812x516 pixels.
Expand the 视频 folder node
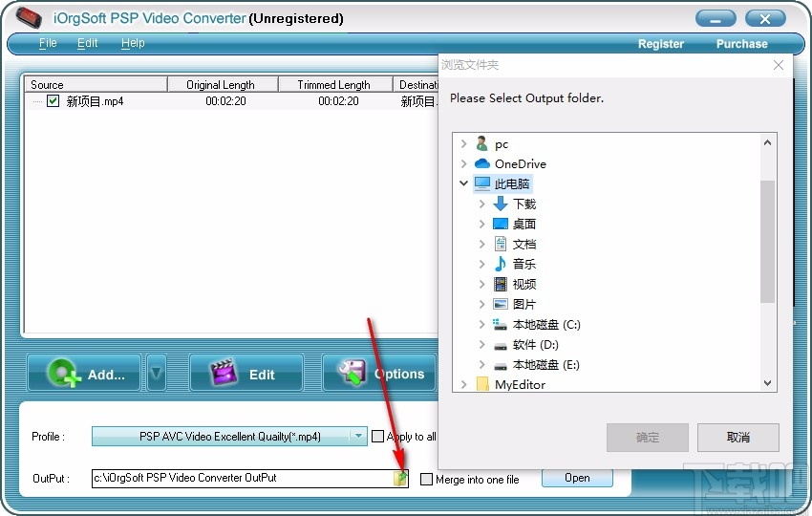point(481,284)
